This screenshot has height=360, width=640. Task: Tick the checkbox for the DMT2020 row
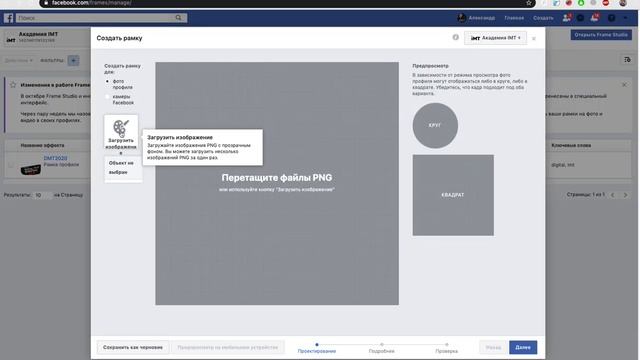[x=11, y=165]
